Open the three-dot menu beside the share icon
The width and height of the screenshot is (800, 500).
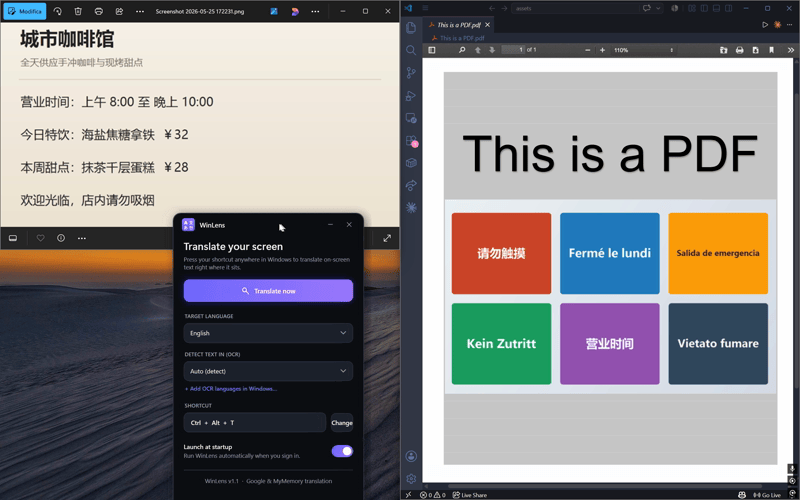[140, 11]
